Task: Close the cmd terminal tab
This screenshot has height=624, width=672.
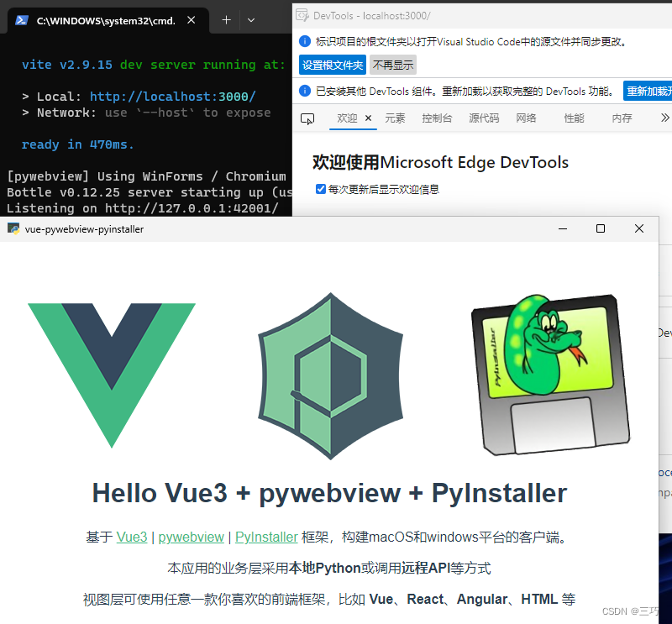Action: (x=192, y=20)
